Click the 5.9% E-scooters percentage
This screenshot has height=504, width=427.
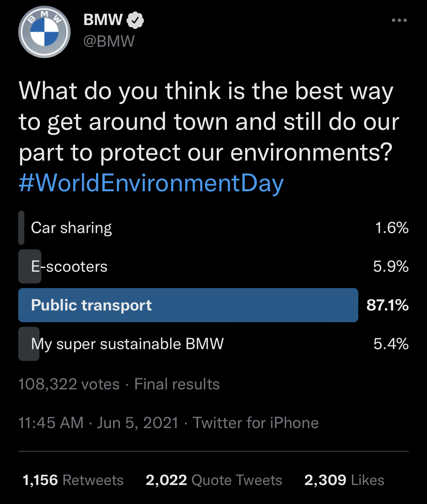click(391, 266)
